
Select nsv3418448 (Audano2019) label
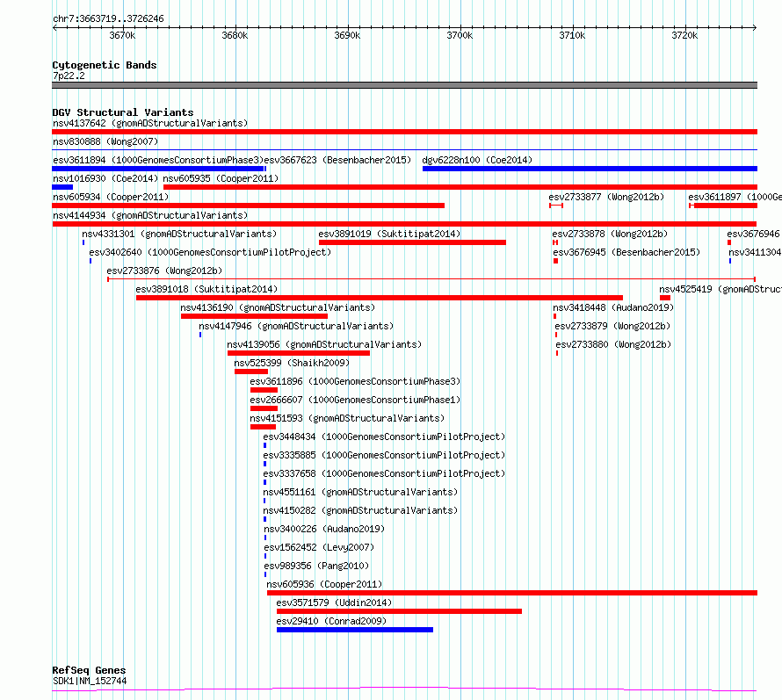click(x=613, y=307)
